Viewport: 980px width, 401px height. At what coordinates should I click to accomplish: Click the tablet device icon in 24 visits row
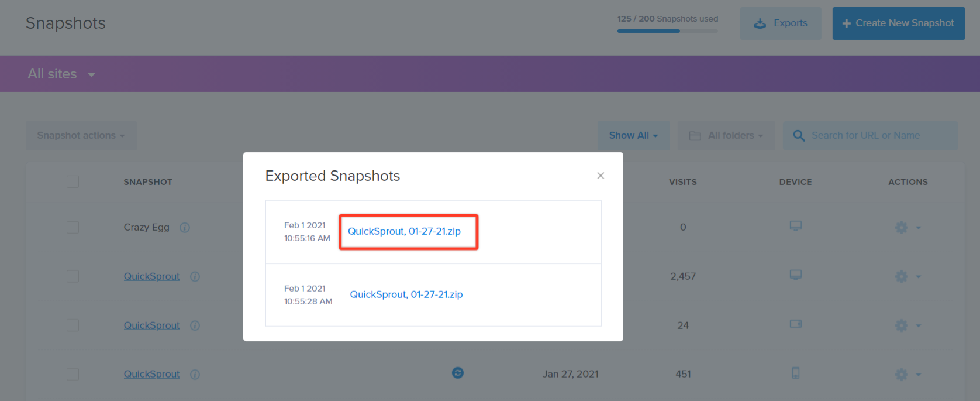point(796,324)
